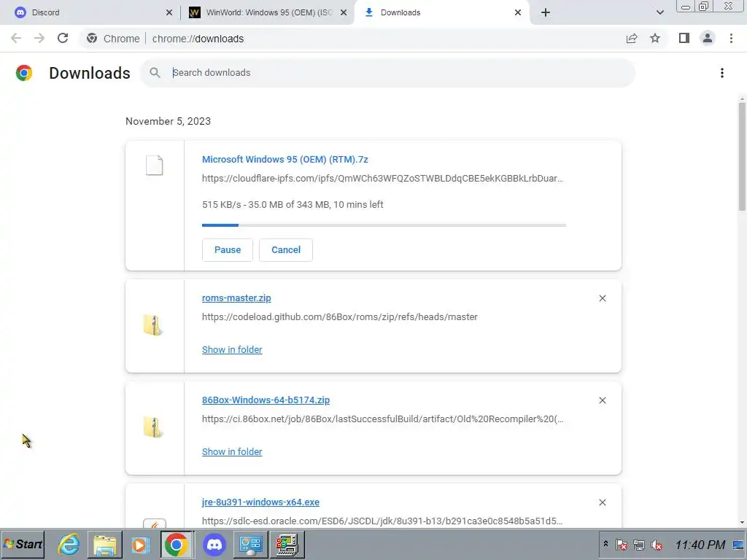
Task: Click the codeload.github.com source URL text
Action: tap(340, 316)
